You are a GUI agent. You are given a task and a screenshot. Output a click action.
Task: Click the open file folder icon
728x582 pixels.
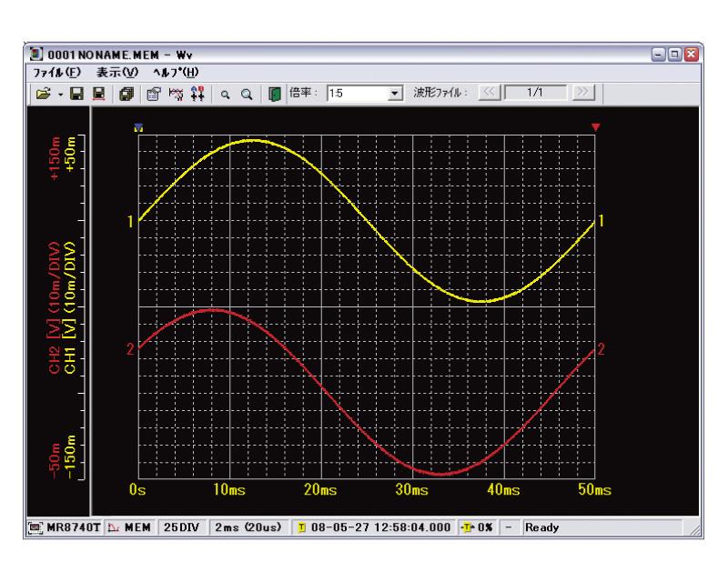[44, 93]
